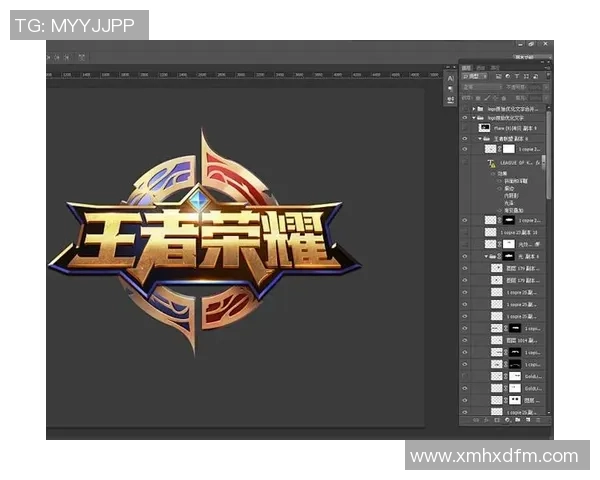Select the 光泽 effect entry
The width and height of the screenshot is (600, 480).
point(509,203)
